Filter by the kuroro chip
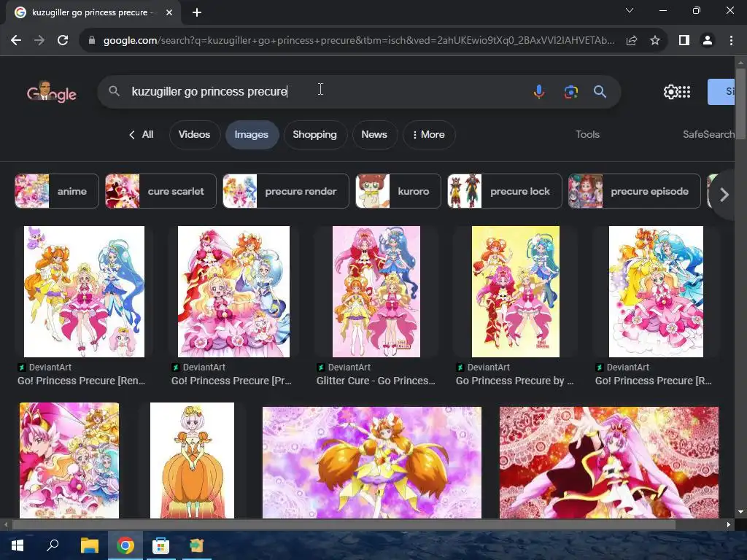This screenshot has height=560, width=747. click(398, 191)
